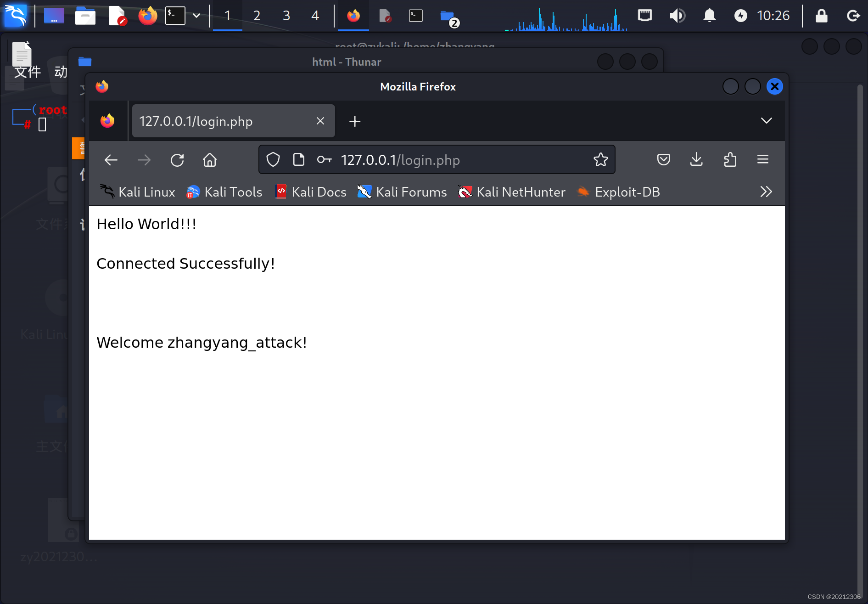
Task: Go to the Firefox home page
Action: pyautogui.click(x=210, y=160)
